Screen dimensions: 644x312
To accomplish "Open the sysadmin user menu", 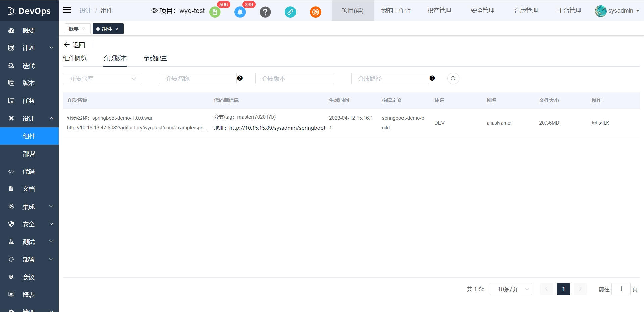I will pyautogui.click(x=618, y=11).
